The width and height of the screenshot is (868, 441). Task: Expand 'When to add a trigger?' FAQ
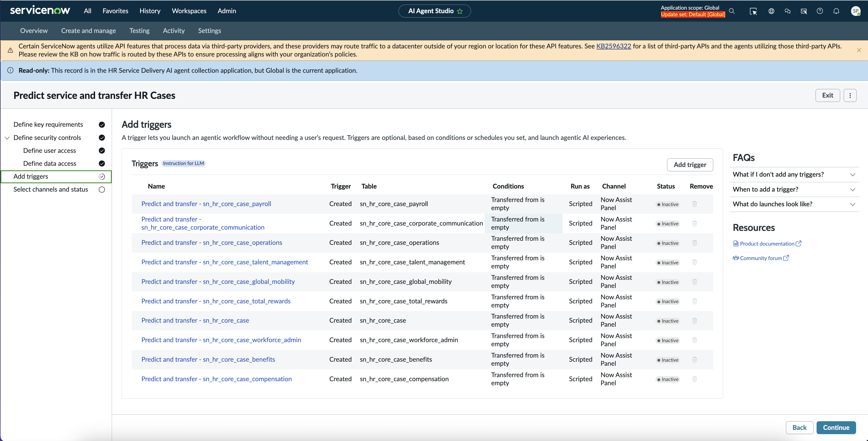point(794,190)
